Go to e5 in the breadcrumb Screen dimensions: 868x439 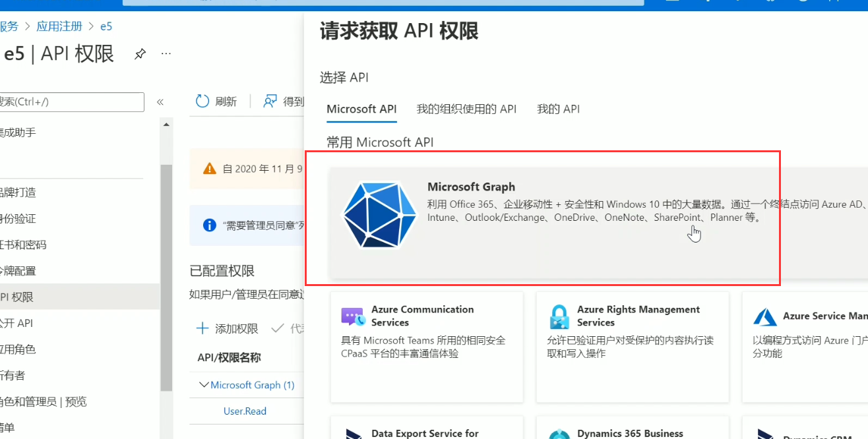(106, 26)
